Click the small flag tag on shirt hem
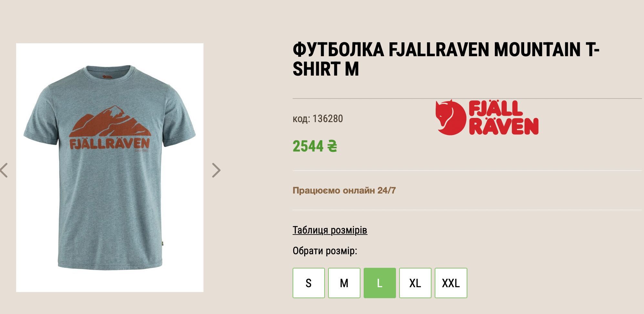 point(162,243)
